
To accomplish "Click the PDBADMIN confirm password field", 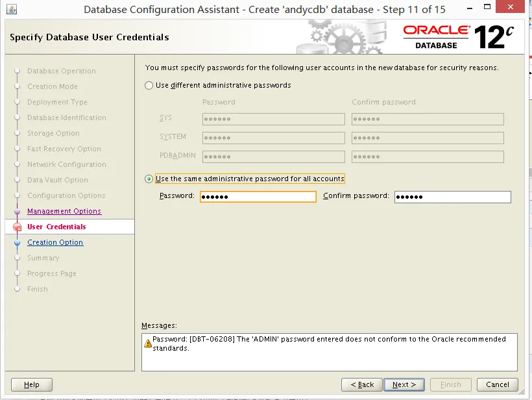I will (428, 156).
